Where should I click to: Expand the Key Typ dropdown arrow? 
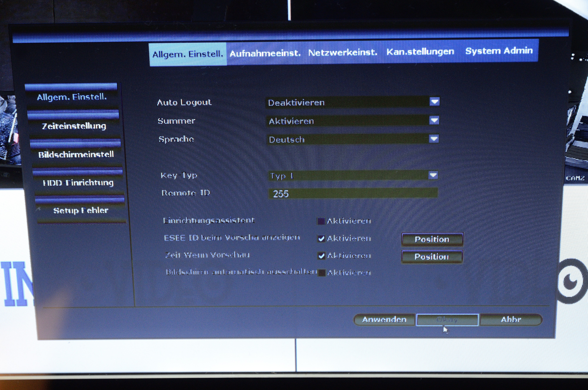click(433, 175)
